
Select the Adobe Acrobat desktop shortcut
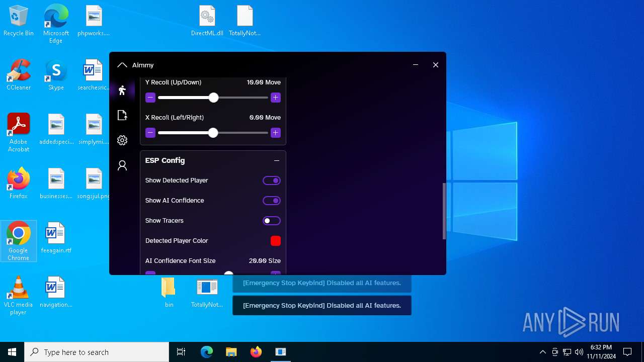[x=19, y=133]
